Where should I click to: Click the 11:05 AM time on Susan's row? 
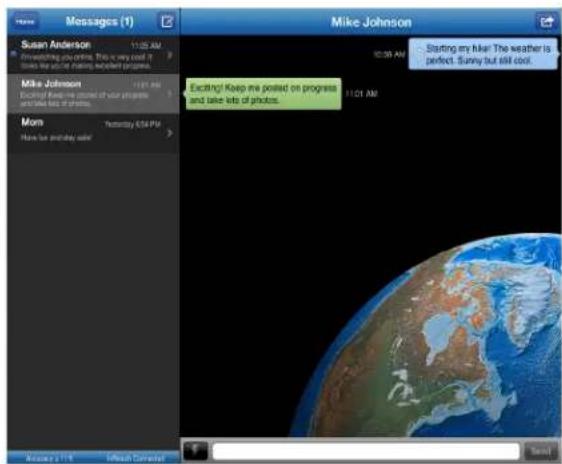[x=146, y=46]
